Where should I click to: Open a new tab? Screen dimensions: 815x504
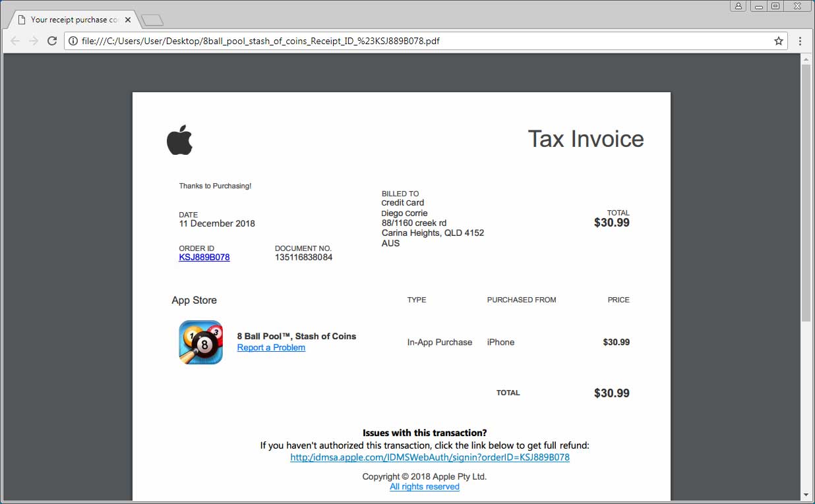click(x=152, y=20)
